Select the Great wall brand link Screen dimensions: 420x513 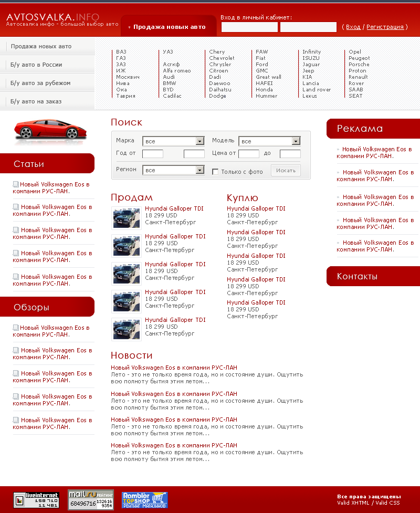click(x=268, y=77)
